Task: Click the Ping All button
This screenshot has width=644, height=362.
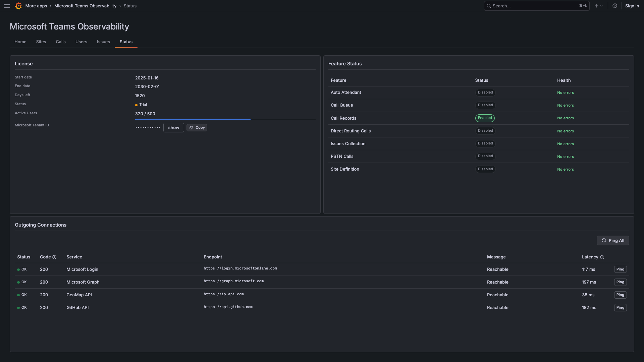Action: 613,241
